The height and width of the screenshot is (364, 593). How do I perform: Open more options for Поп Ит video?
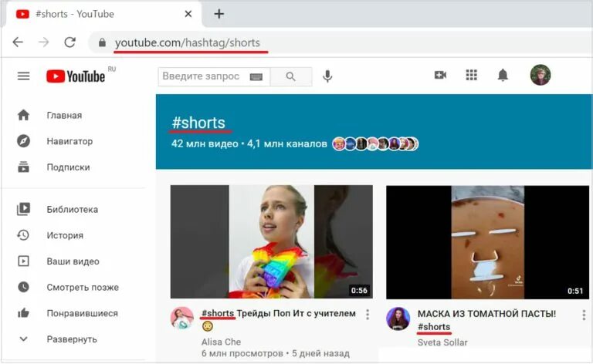(x=368, y=315)
